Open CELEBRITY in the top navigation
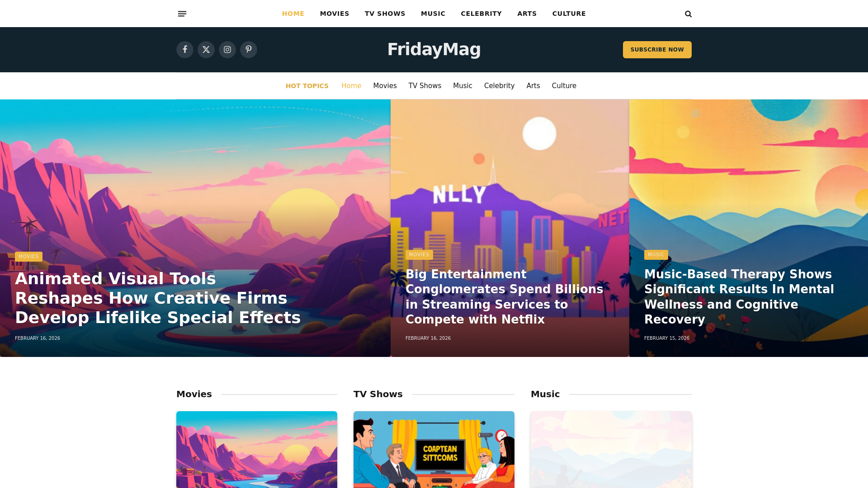This screenshot has height=488, width=868. coord(481,14)
